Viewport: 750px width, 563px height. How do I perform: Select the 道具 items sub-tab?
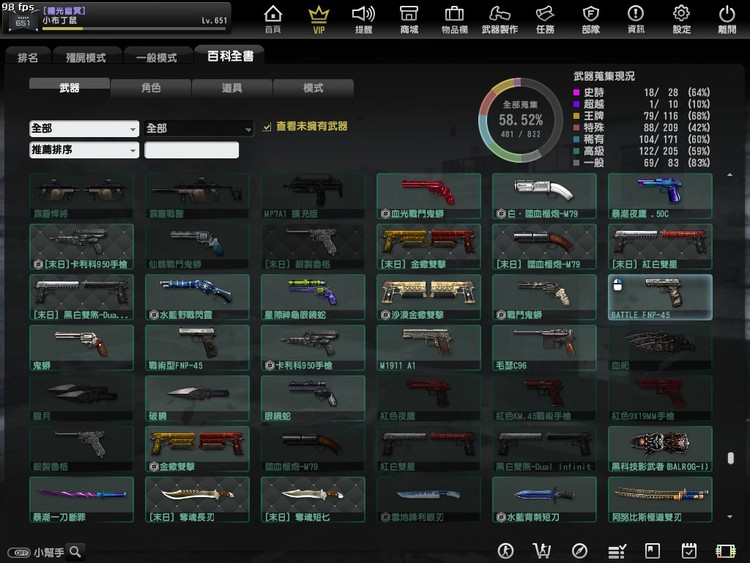tap(232, 88)
